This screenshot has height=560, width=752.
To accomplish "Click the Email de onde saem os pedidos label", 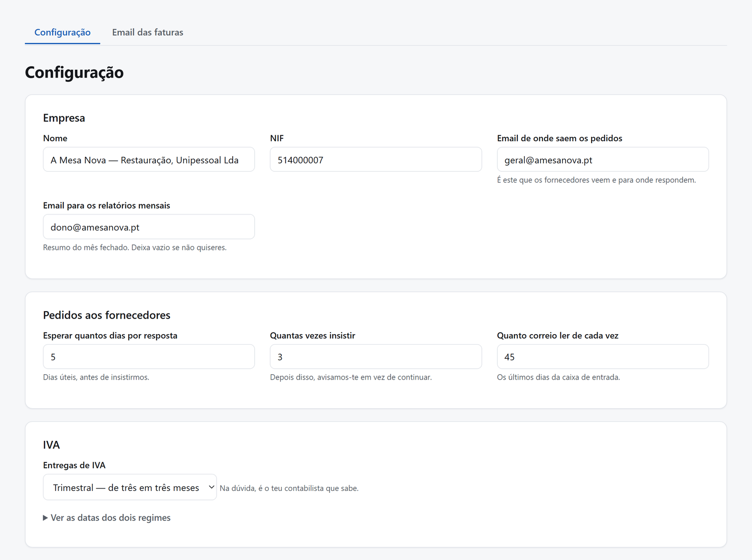I will tap(559, 138).
